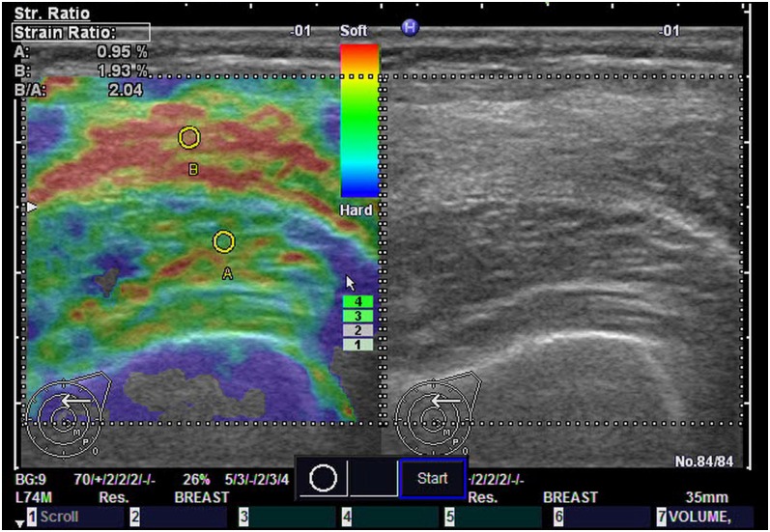Click the blue H marker icon
The image size is (770, 532).
(410, 27)
